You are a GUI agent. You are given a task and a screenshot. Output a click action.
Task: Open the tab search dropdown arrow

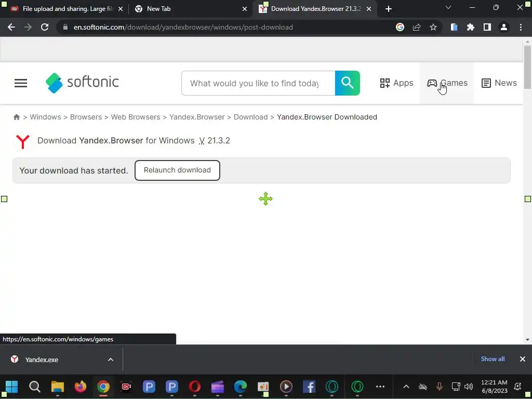(x=448, y=7)
